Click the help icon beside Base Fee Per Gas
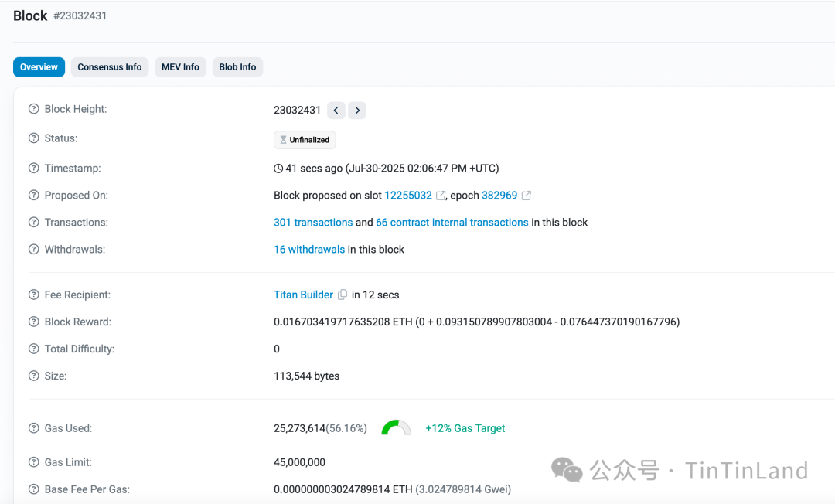Viewport: 835px width, 504px height. 33,489
